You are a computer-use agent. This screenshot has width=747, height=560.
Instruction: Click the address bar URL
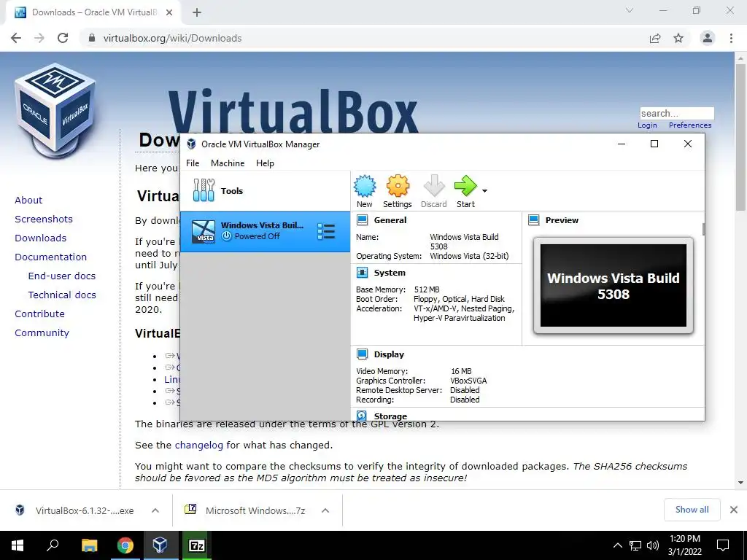click(x=172, y=38)
